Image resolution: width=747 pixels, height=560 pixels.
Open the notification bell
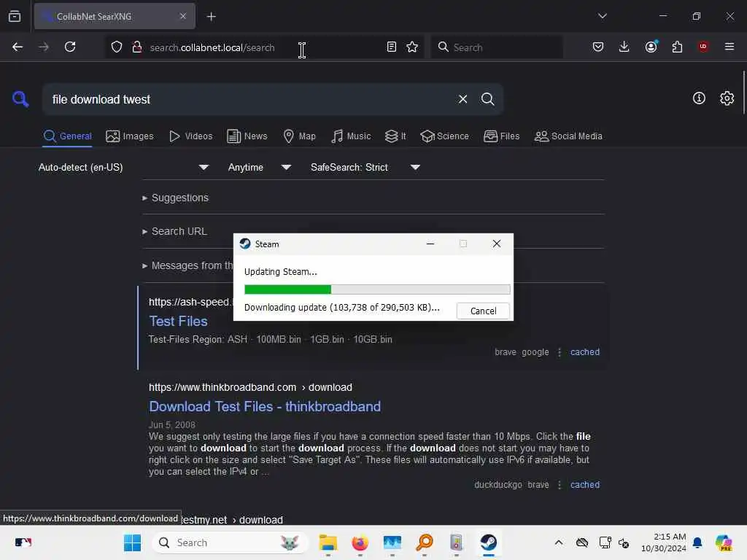pyautogui.click(x=697, y=542)
